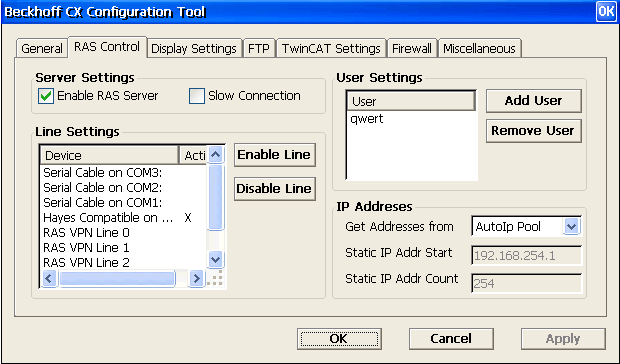Click the line list scroll up arrow
Viewport: 620px width, 364px height.
pyautogui.click(x=215, y=155)
